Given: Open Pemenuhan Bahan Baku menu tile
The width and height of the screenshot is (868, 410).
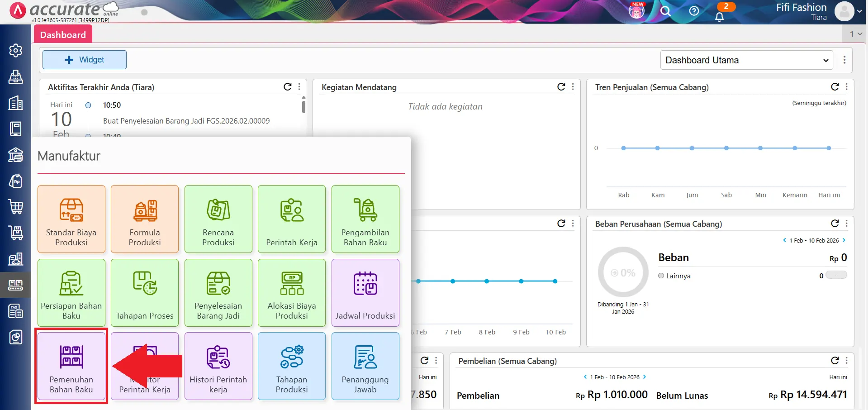Looking at the screenshot, I should click(x=71, y=366).
